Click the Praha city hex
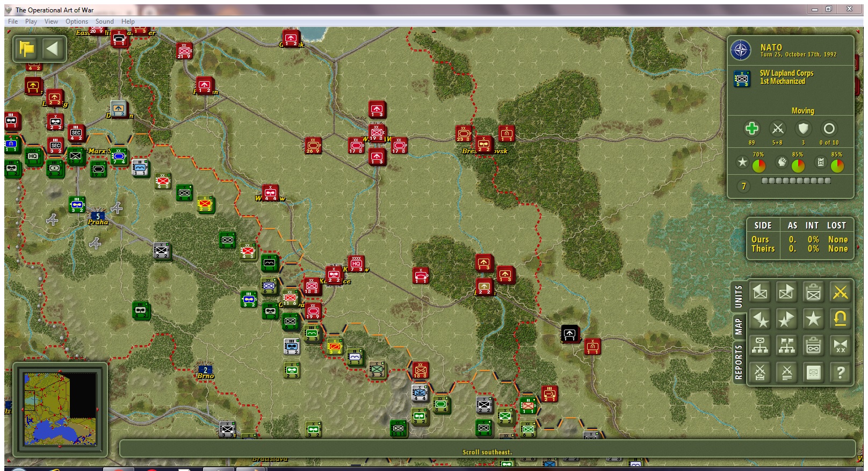Screen dimensions: 868x471 point(98,217)
